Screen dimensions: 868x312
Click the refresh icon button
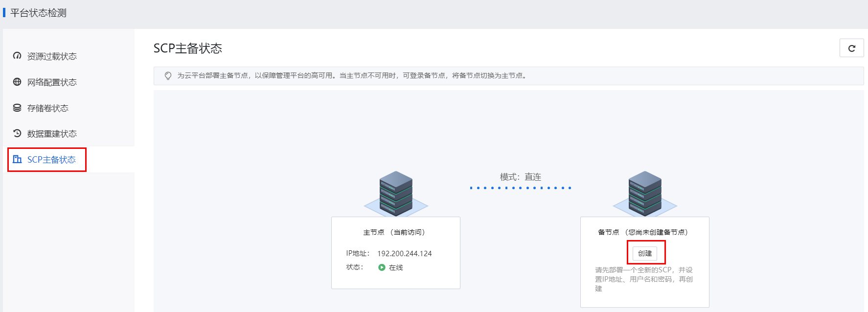pos(851,48)
